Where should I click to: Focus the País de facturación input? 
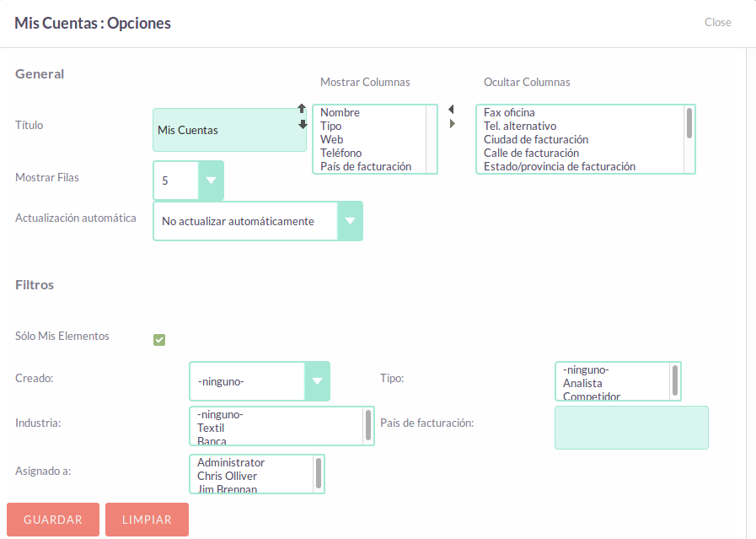[x=631, y=428]
